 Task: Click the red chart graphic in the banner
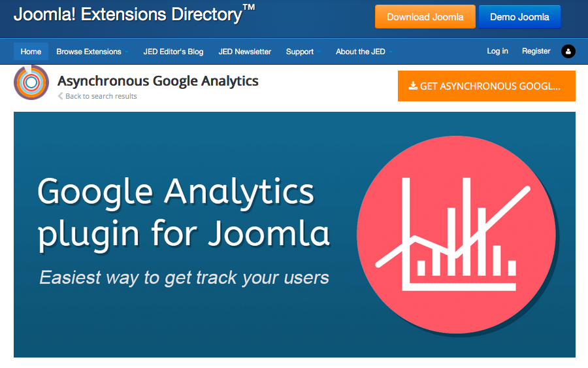[457, 235]
